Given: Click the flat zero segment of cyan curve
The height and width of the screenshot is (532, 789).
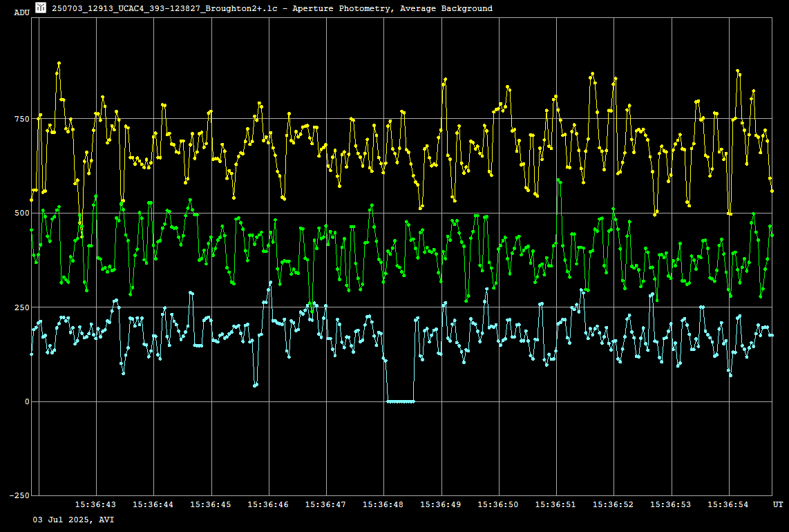Looking at the screenshot, I should click(x=401, y=401).
